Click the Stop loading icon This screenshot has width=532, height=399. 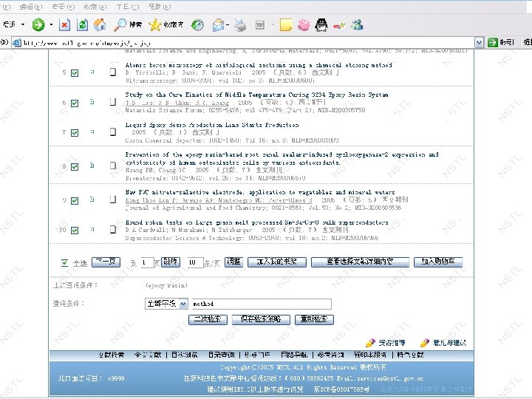(64, 25)
